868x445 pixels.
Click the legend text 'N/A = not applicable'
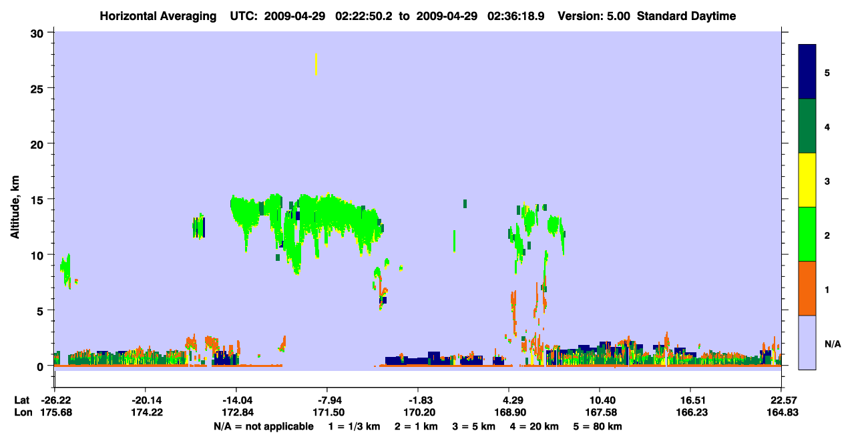point(264,426)
